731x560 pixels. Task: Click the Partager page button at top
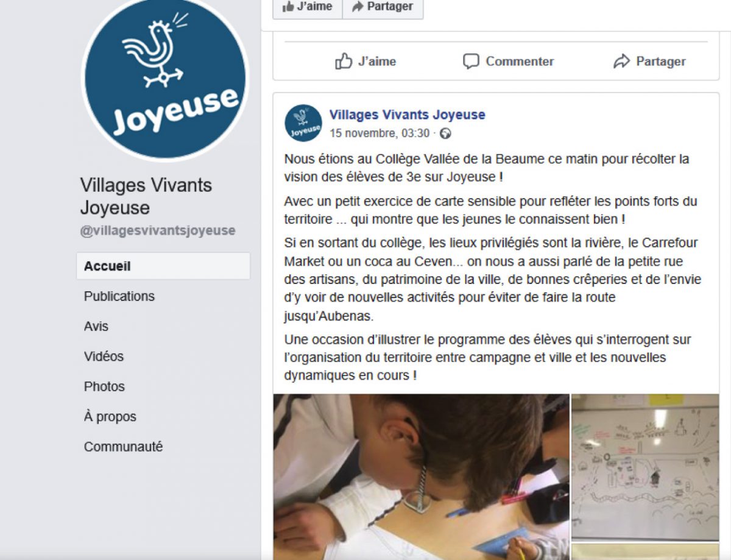[383, 7]
